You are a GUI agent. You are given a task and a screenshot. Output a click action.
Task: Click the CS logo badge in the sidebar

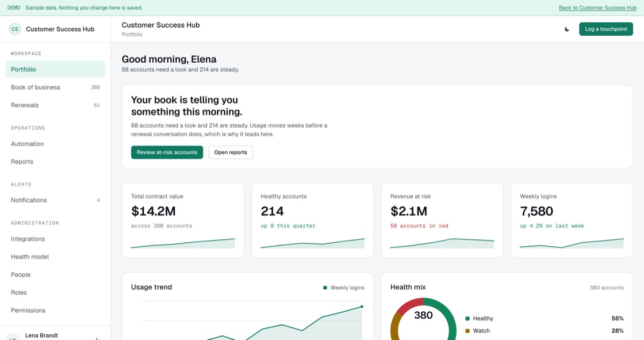coord(15,29)
